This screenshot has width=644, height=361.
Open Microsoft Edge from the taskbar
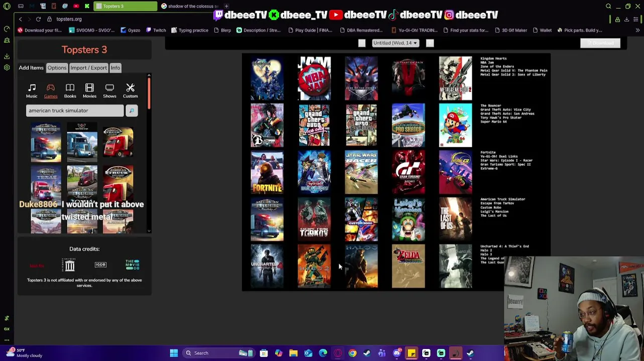click(323, 353)
